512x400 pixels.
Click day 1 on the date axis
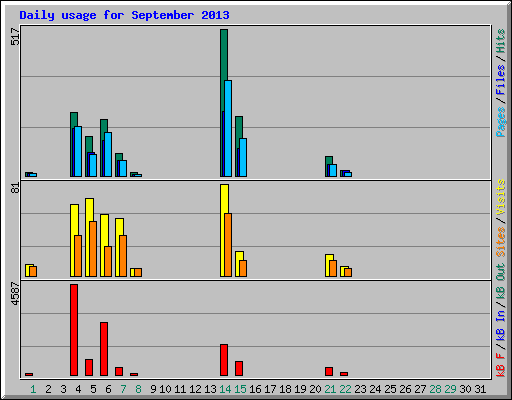(33, 389)
